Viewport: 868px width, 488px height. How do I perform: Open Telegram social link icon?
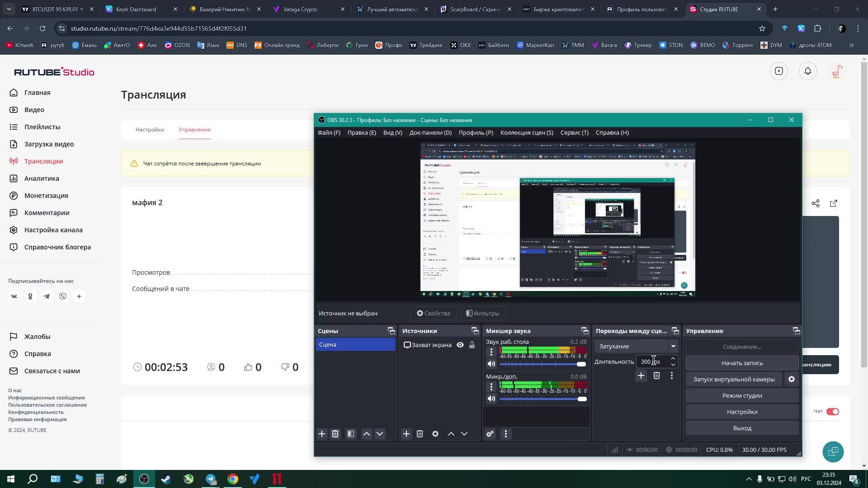point(47,296)
